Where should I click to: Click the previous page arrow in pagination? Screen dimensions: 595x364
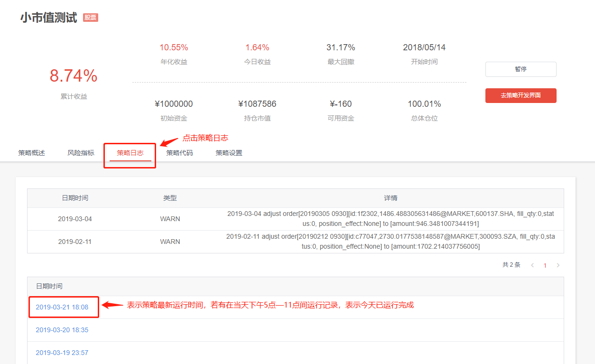[x=532, y=265]
